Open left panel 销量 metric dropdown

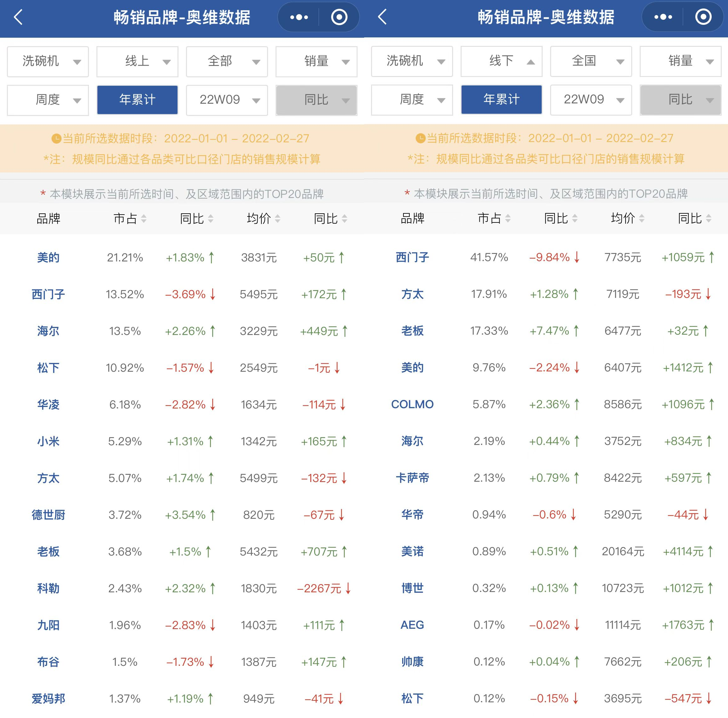(316, 62)
